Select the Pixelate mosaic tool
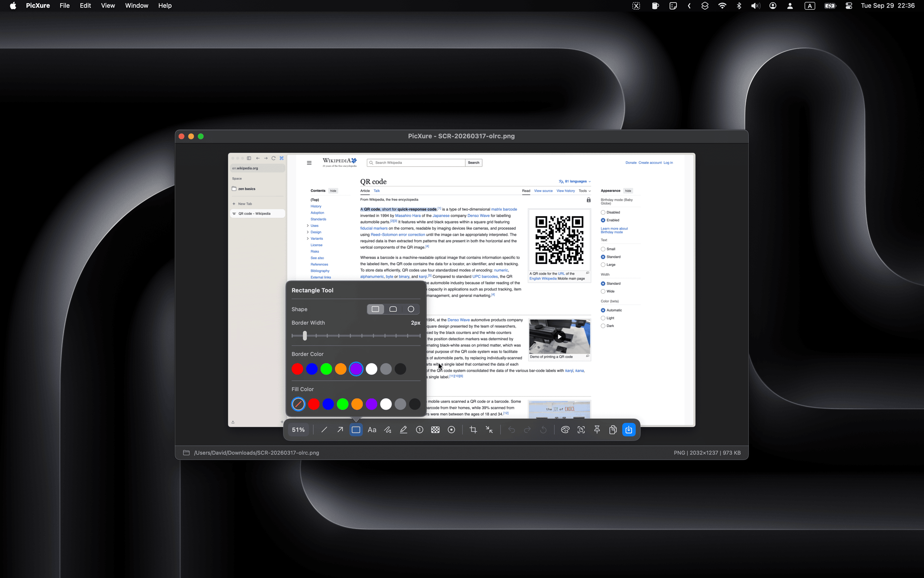 [x=435, y=430]
